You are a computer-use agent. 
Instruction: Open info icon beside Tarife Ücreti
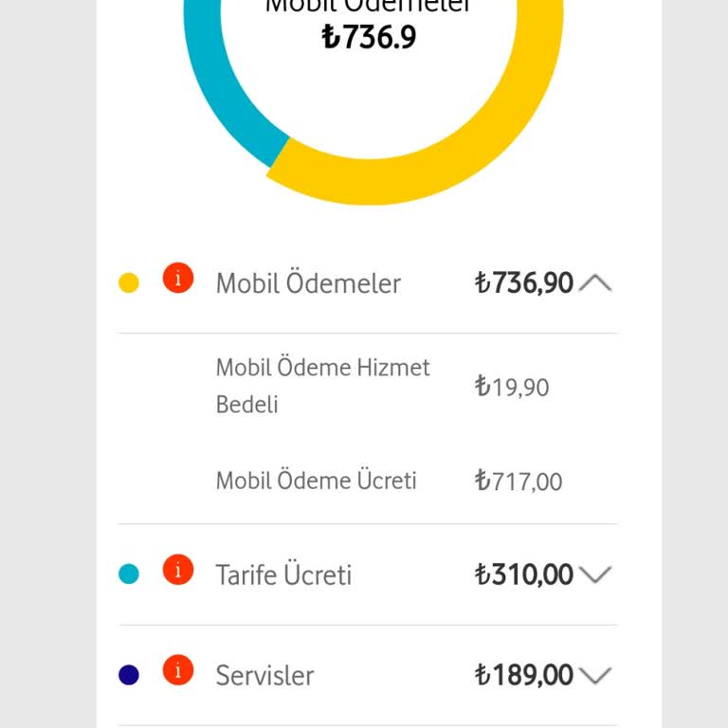178,569
